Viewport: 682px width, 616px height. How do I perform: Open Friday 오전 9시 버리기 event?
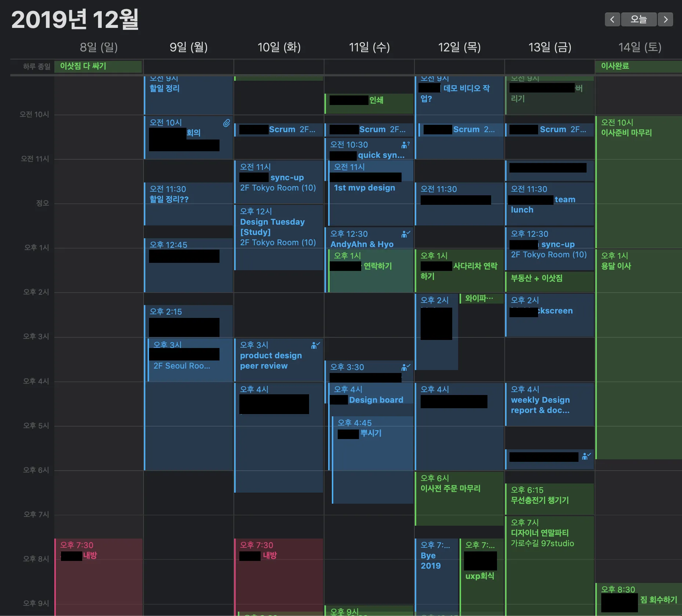[550, 95]
